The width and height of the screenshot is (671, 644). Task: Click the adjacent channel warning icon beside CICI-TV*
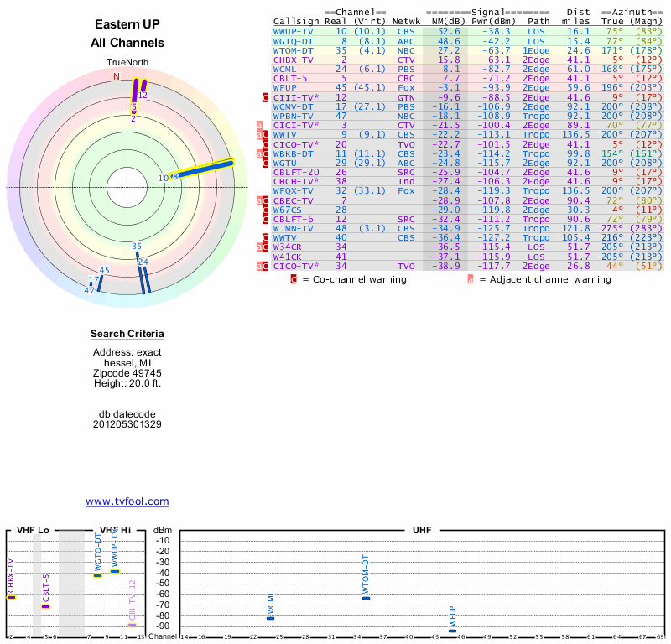point(260,125)
